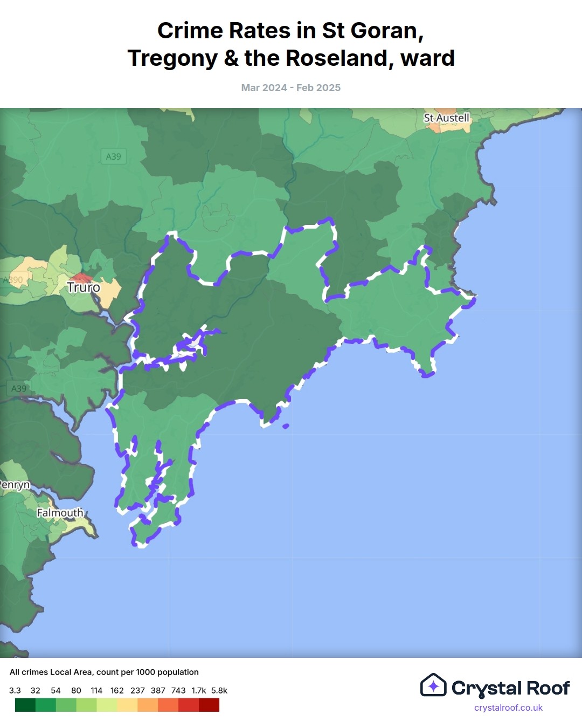Select the St Austell map label
Screen dimensions: 582x728
pos(446,118)
